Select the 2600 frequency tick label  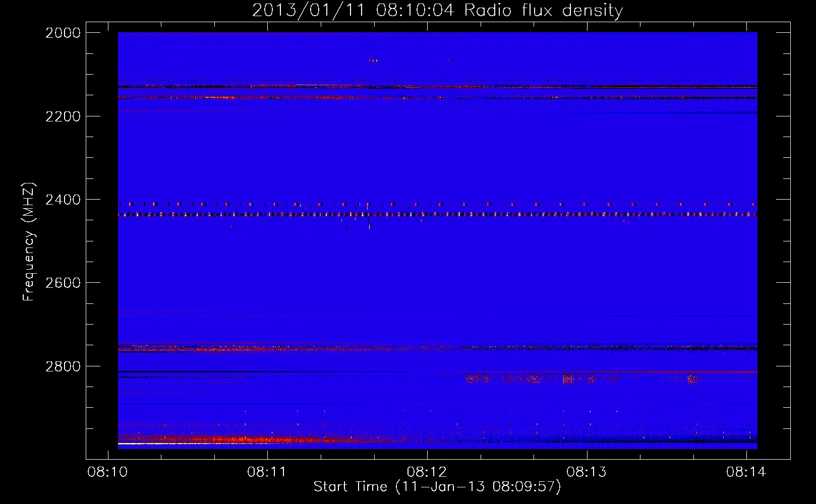pyautogui.click(x=63, y=283)
